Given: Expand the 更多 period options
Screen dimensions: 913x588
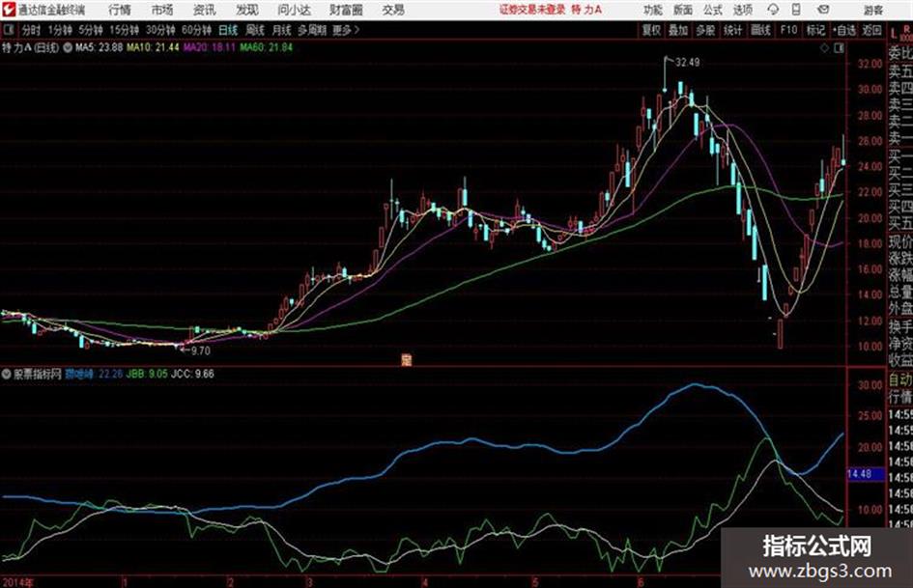Looking at the screenshot, I should [346, 30].
